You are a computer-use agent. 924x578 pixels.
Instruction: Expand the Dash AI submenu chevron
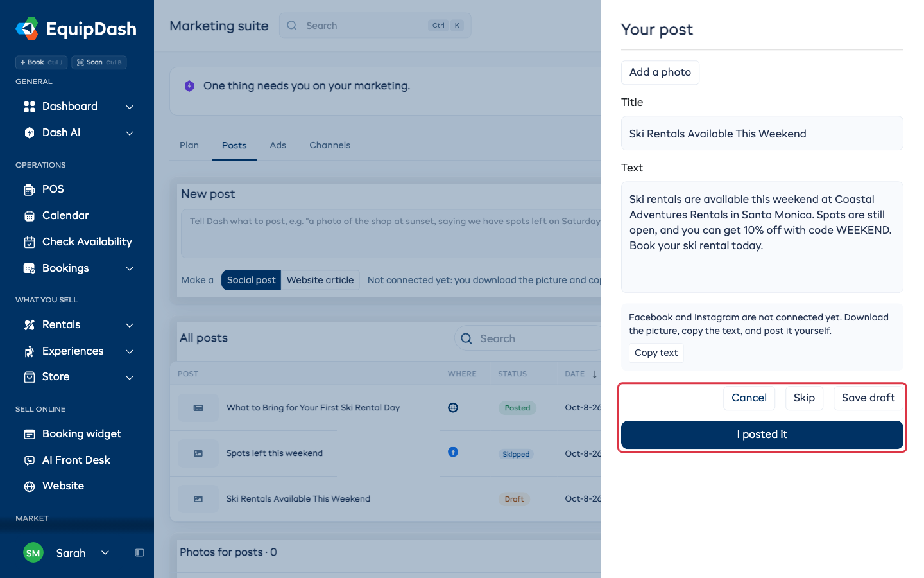tap(130, 133)
